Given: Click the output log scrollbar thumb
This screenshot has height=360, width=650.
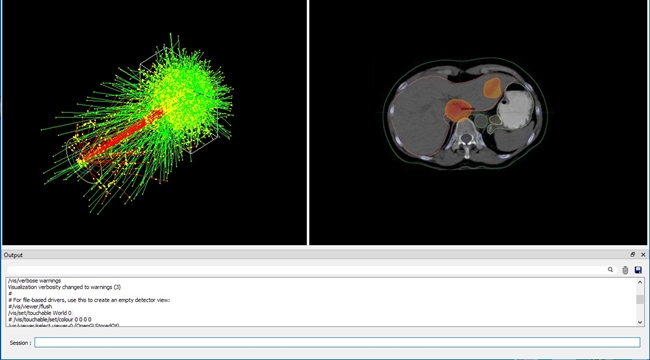Looking at the screenshot, I should pos(640,299).
